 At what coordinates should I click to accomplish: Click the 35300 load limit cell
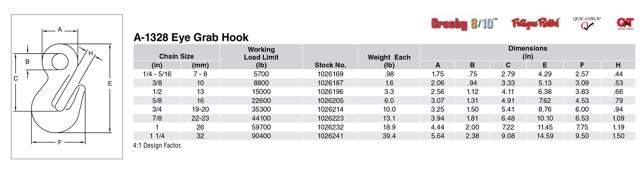[261, 109]
